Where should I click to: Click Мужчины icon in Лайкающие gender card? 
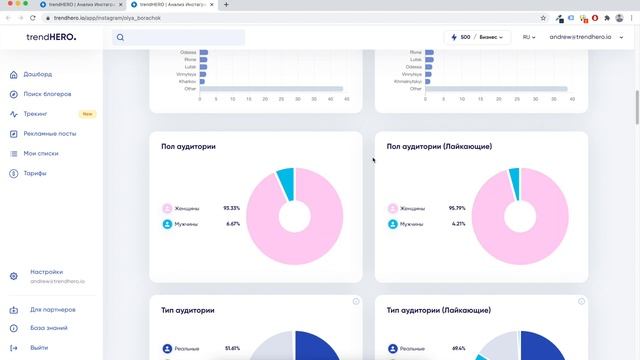pos(393,224)
